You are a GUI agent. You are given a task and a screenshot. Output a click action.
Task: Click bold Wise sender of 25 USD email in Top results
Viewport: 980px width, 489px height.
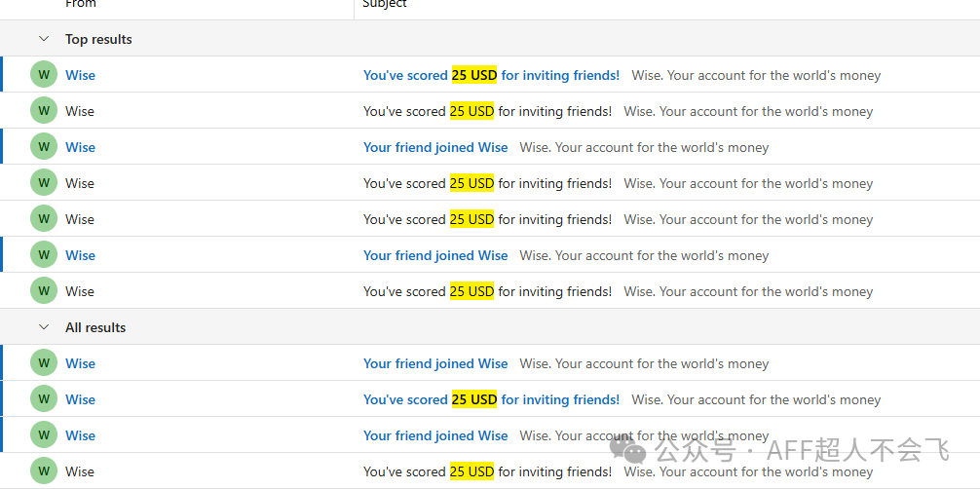click(81, 75)
